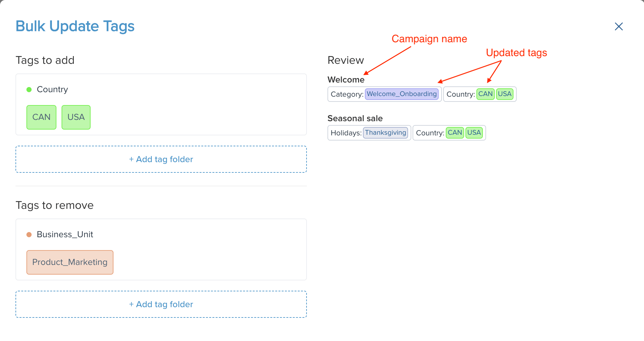
Task: Click the orange Business_Unit folder dot
Action: [x=29, y=235]
